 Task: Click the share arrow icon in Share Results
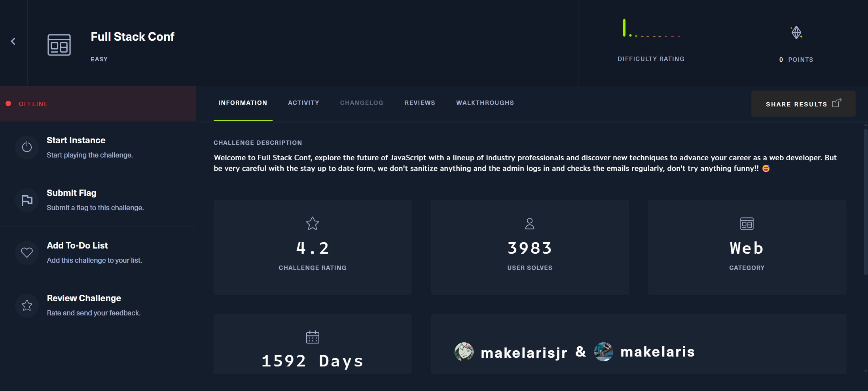(x=837, y=103)
